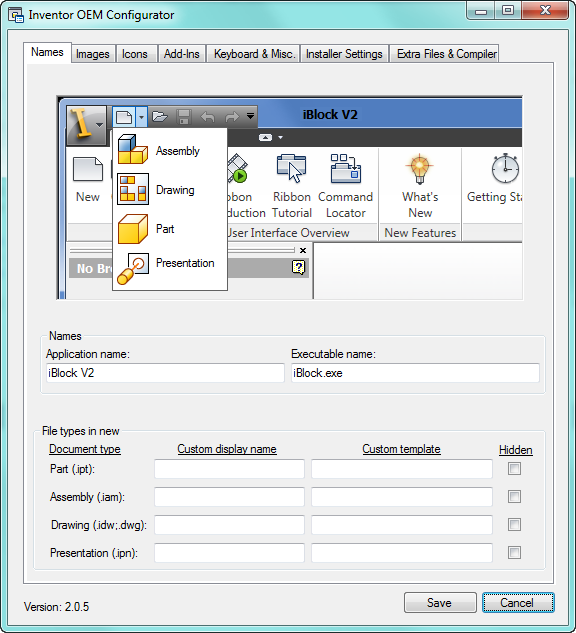Click Presentation custom template field
This screenshot has width=576, height=633.
tap(402, 553)
